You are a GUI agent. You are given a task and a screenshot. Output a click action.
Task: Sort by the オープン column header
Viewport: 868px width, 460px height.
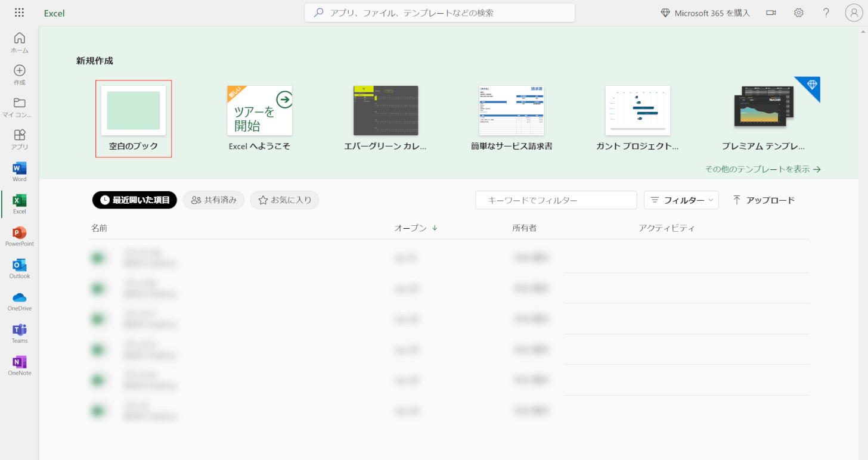coord(416,228)
